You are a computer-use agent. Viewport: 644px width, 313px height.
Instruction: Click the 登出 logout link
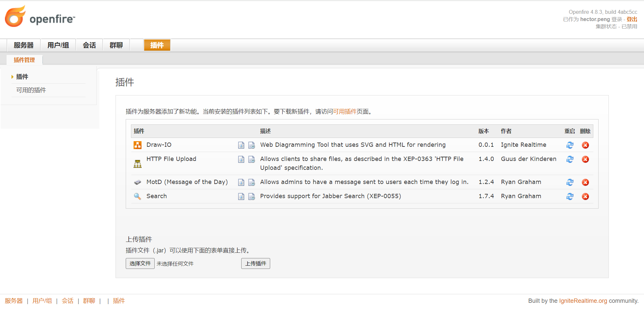click(632, 19)
